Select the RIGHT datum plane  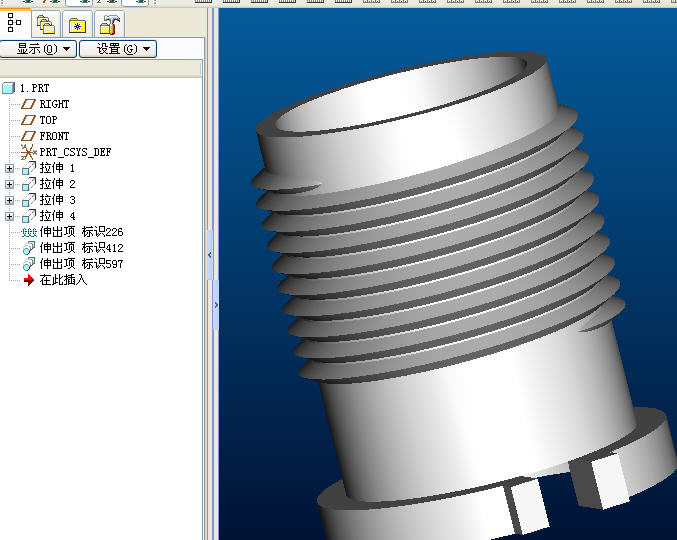[54, 104]
